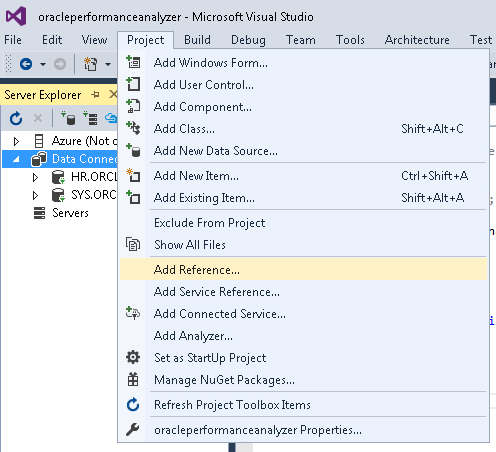Click the Connect to Database icon

(68, 118)
